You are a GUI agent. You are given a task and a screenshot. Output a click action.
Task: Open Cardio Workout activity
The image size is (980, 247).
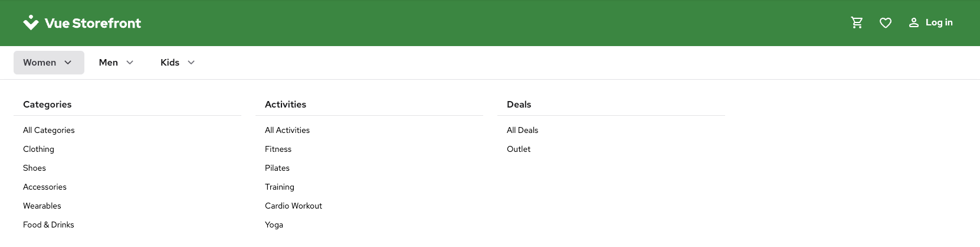coord(293,206)
